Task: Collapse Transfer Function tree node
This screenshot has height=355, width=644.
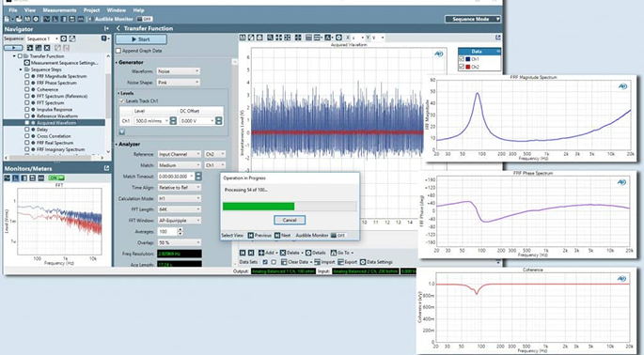Action: click(14, 55)
